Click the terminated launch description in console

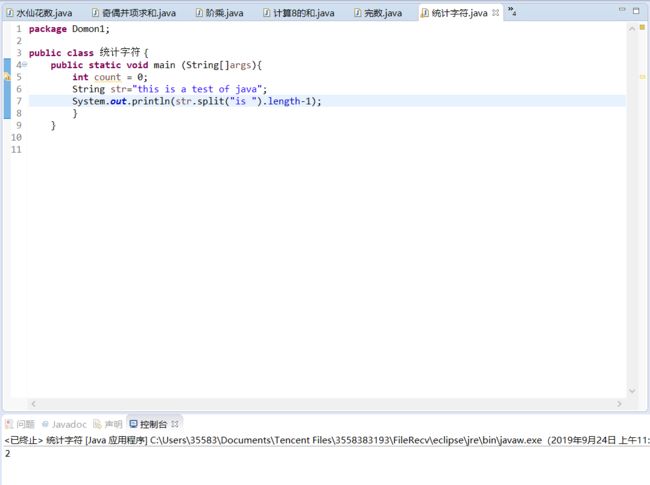327,440
